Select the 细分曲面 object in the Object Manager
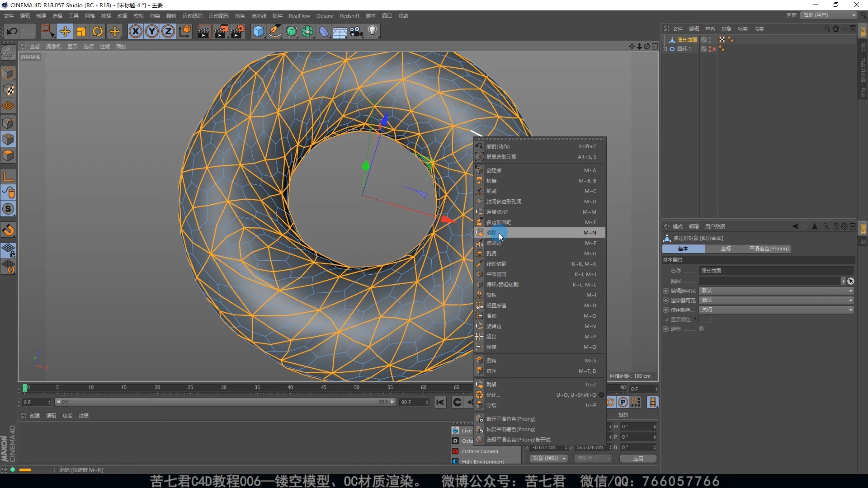Image resolution: width=868 pixels, height=488 pixels. 687,40
